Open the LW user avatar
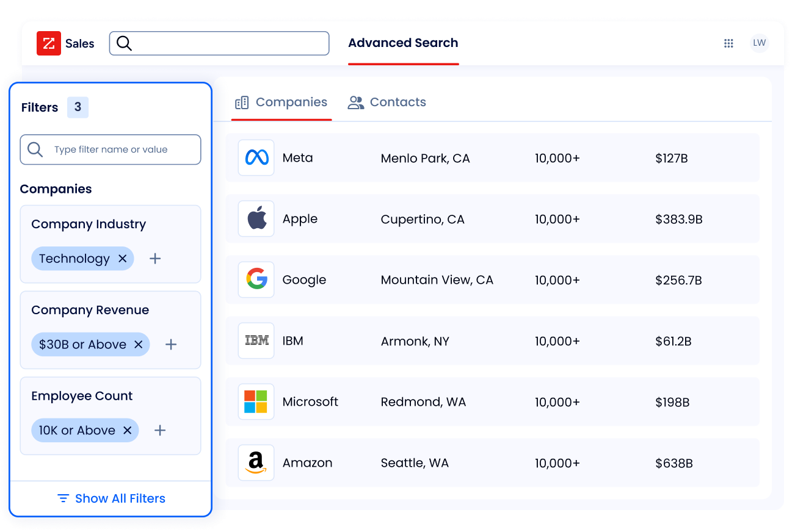The width and height of the screenshot is (806, 532). [759, 43]
